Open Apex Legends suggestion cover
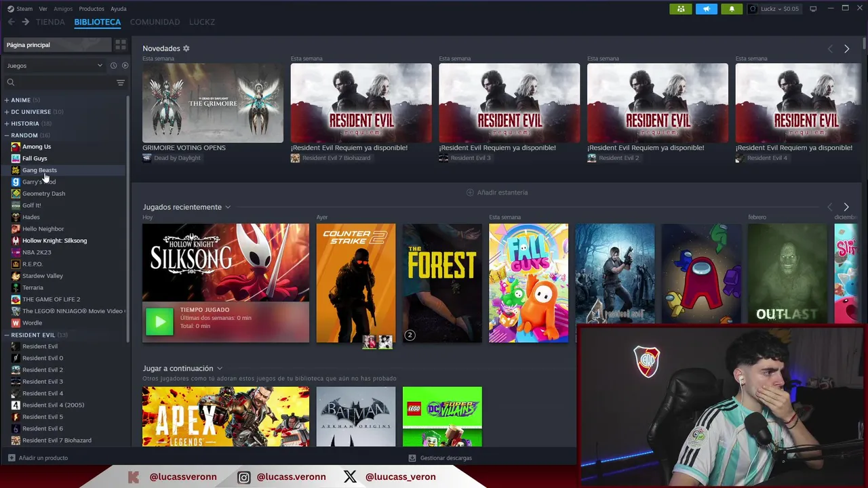 point(226,417)
